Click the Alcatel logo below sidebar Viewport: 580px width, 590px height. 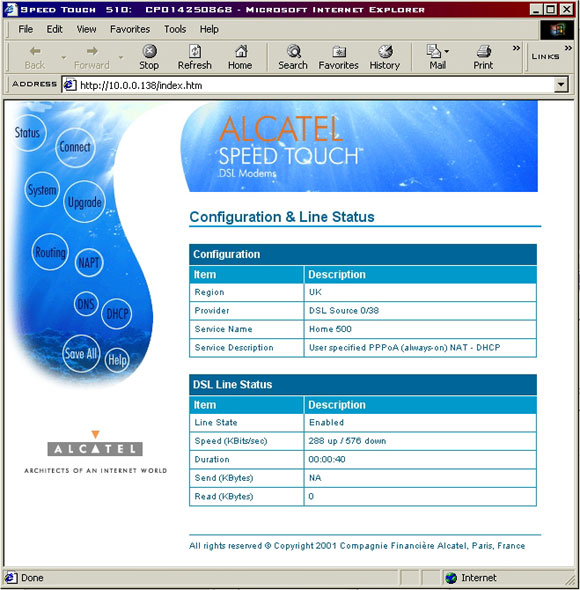[x=95, y=452]
